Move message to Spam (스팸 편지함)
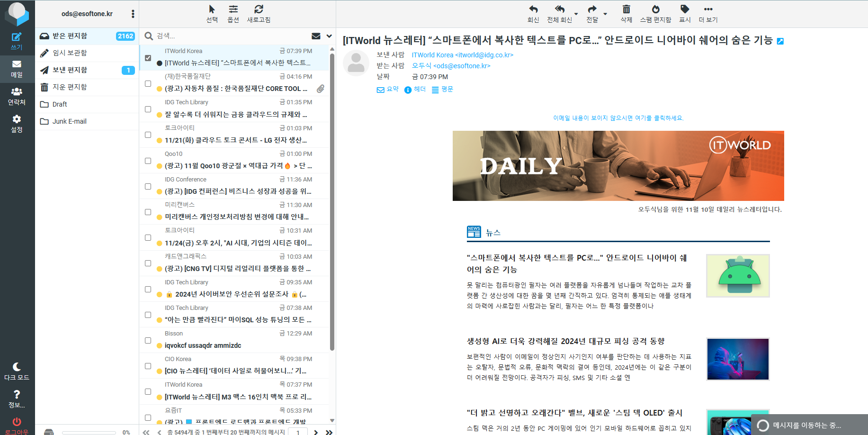 tap(656, 14)
